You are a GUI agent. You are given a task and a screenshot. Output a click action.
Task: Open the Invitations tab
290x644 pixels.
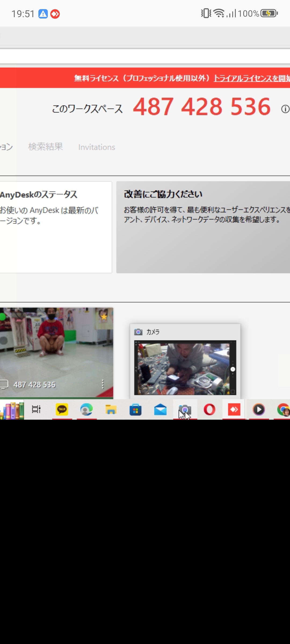[97, 147]
